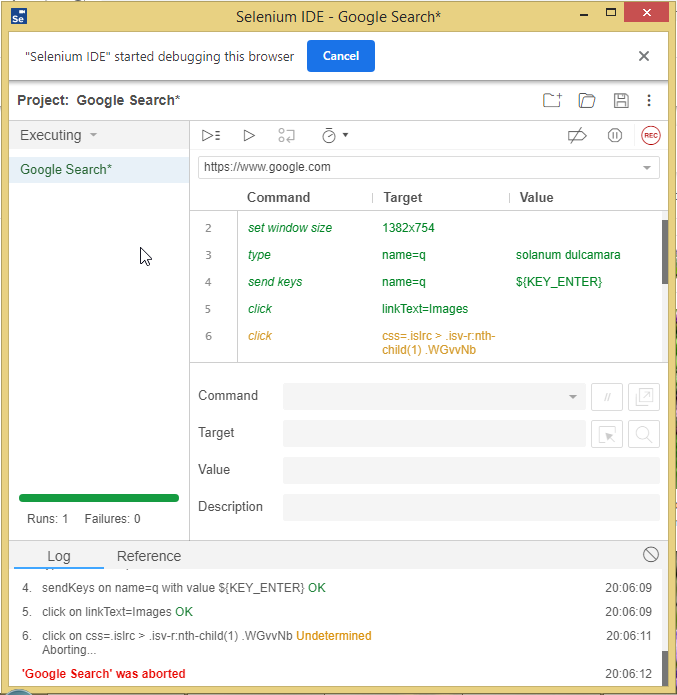
Task: Close the Selenium IDE window
Action: pyautogui.click(x=646, y=12)
